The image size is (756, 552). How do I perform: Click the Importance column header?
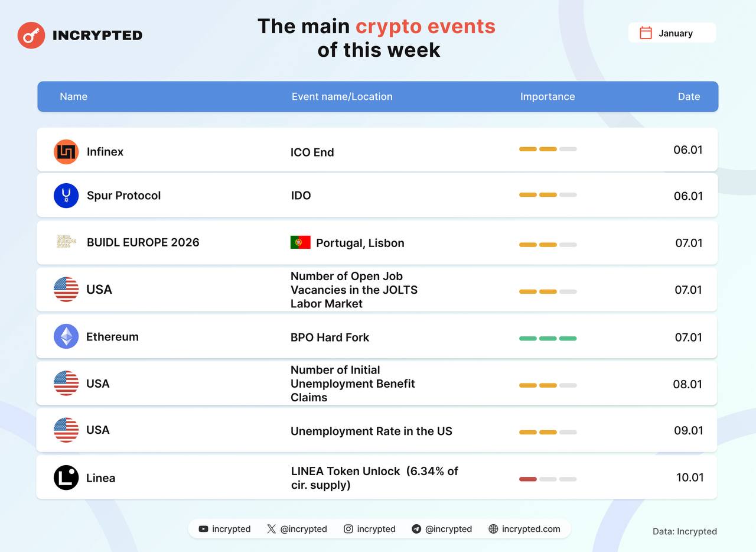(x=548, y=96)
